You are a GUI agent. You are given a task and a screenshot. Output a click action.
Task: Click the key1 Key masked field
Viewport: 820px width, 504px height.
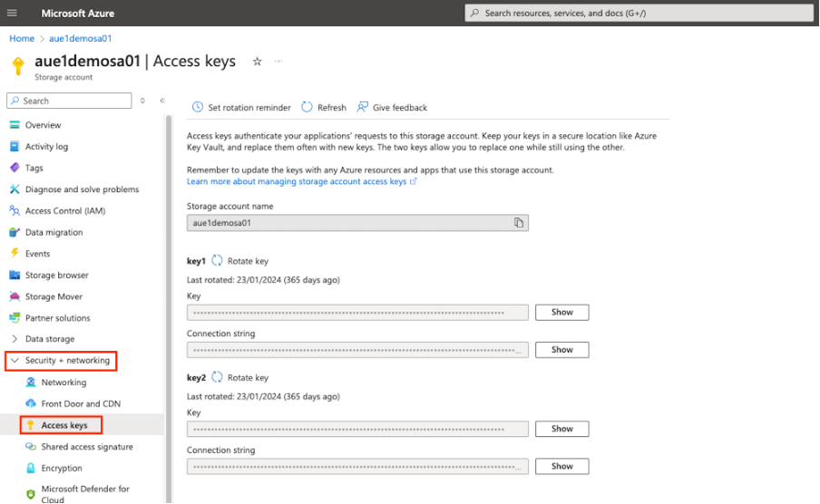[x=357, y=313]
